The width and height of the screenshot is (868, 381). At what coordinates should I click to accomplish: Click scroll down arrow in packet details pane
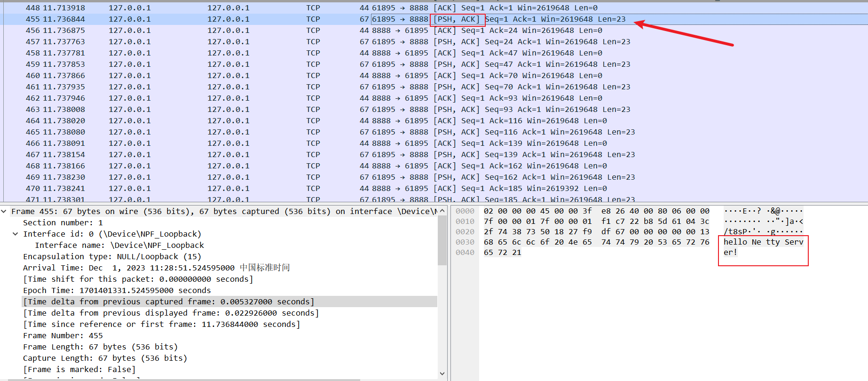pyautogui.click(x=442, y=373)
